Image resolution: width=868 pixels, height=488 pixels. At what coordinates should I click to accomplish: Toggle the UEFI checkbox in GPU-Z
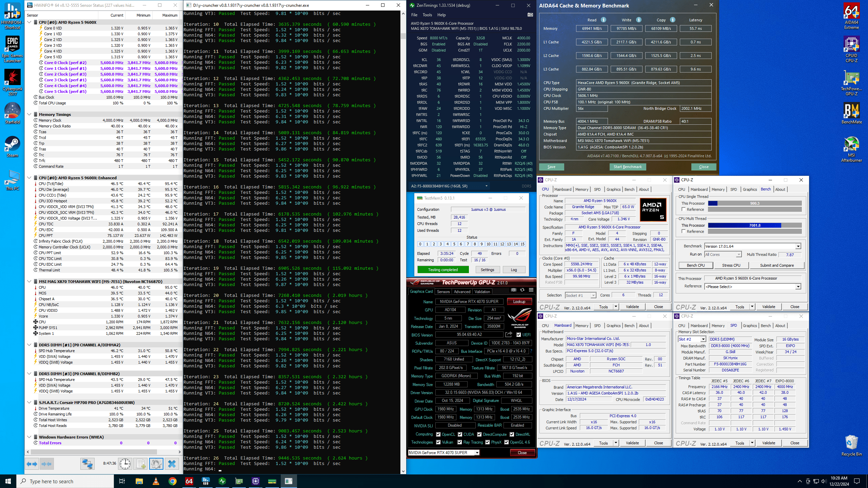coord(519,334)
